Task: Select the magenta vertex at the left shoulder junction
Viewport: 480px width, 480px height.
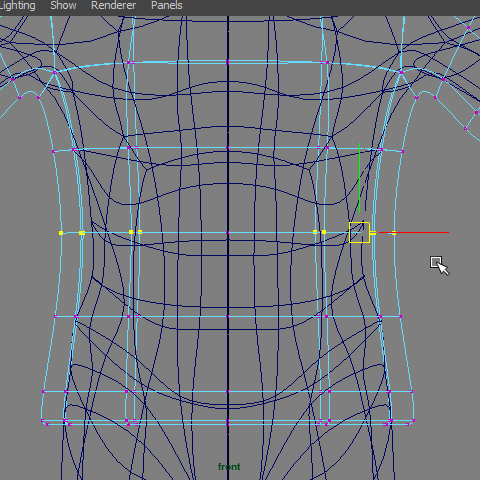Action: click(x=55, y=72)
